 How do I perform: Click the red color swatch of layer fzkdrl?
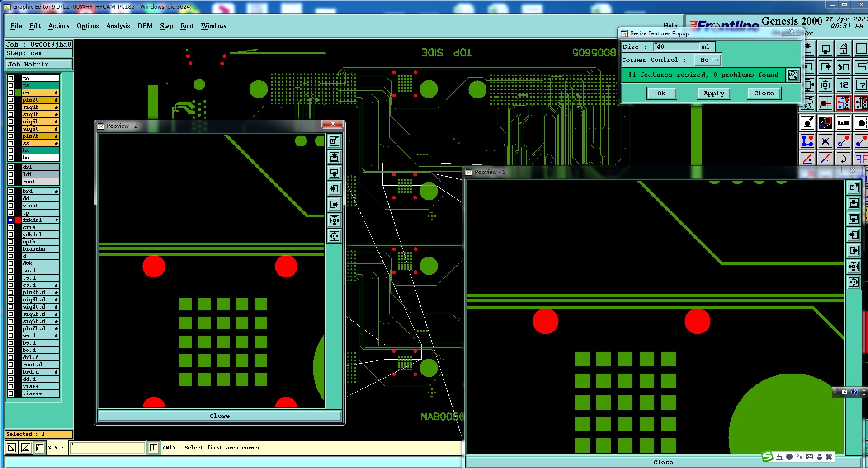pyautogui.click(x=18, y=220)
